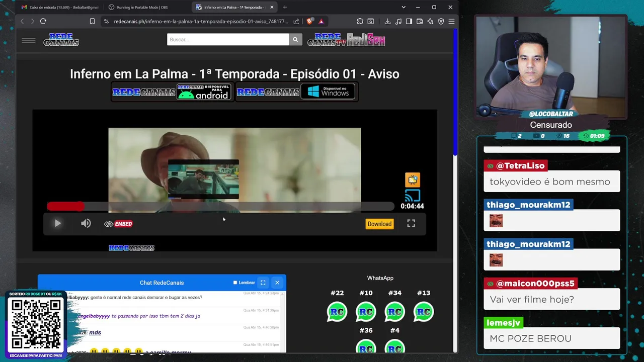This screenshot has width=644, height=362.
Task: Switch to the Gmail Caixa de entrada tab
Action: (60, 7)
